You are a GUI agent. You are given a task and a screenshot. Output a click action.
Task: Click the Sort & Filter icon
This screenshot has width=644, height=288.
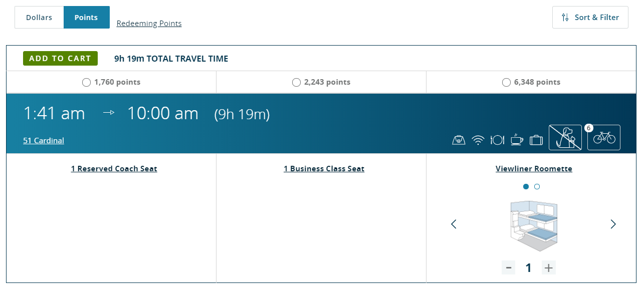pos(565,18)
